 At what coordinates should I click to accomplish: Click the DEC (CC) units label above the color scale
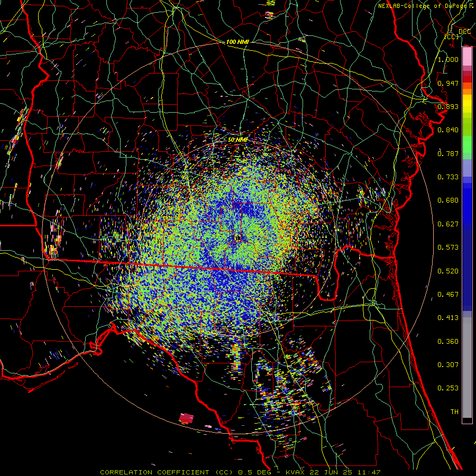point(457,34)
